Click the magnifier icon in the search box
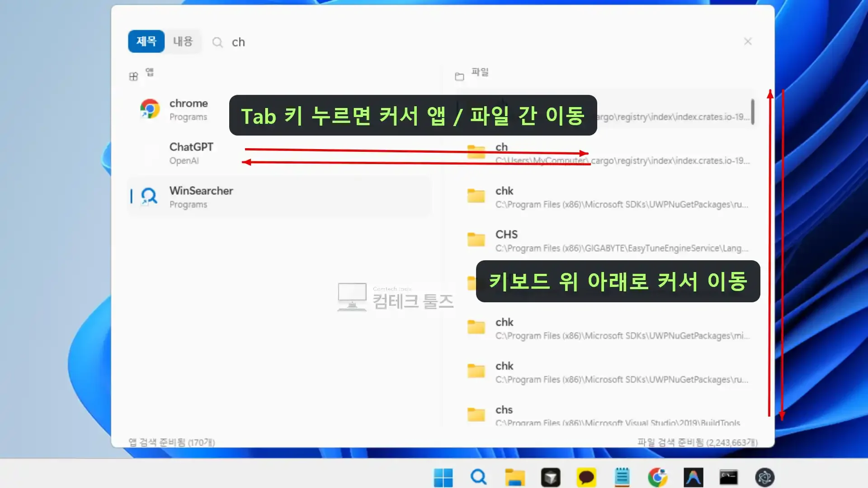 click(217, 42)
